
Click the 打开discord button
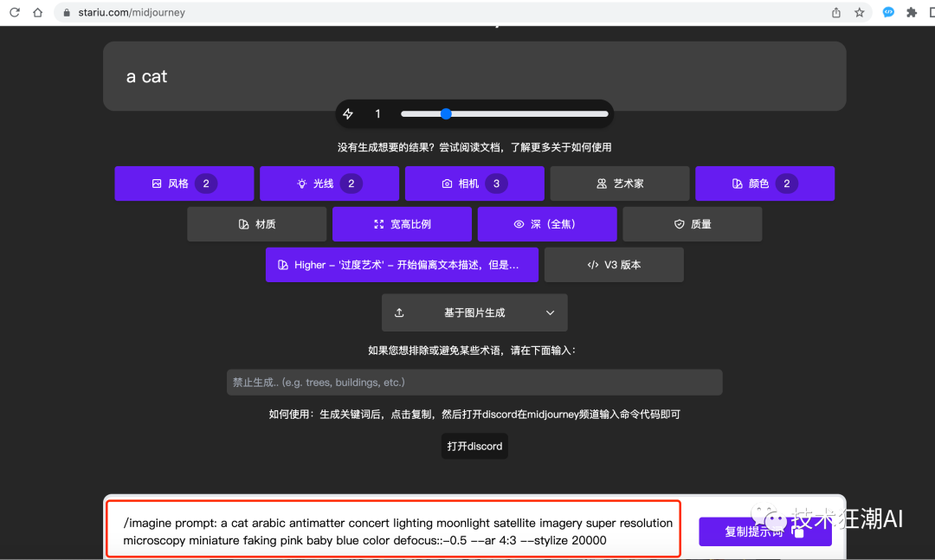tap(474, 446)
